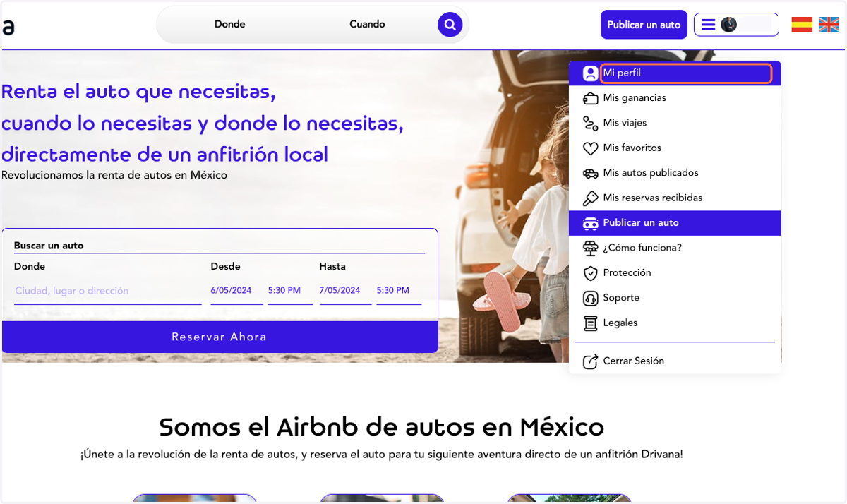
Task: Open the hamburger menu icon
Action: coord(708,25)
